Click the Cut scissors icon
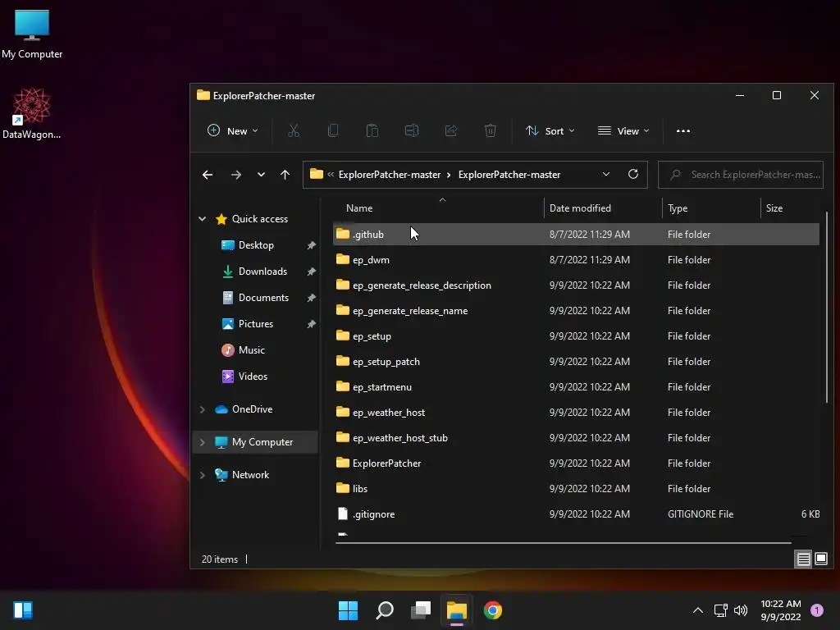Screen dimensions: 840x630 (x=294, y=130)
